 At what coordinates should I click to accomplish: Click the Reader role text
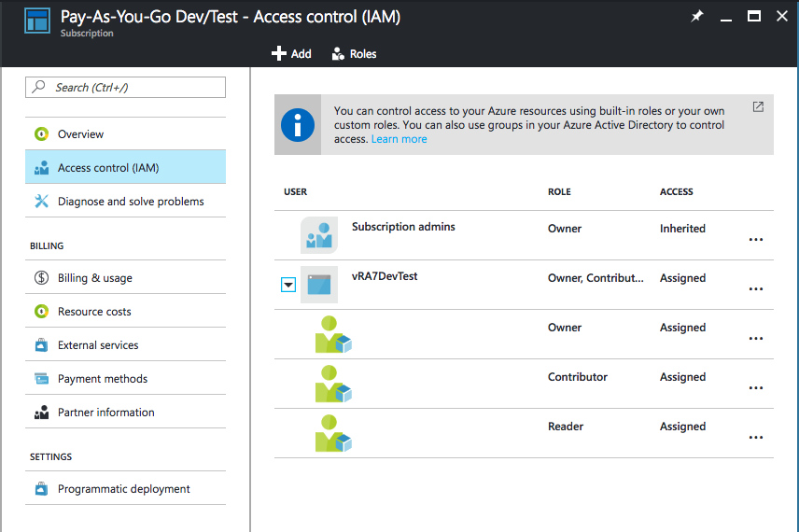coord(565,426)
